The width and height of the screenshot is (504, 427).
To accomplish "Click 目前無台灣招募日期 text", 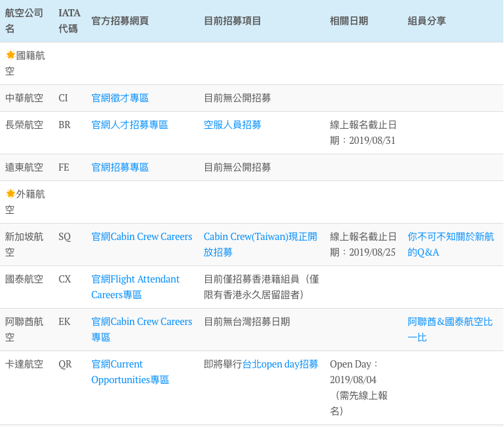I will [x=247, y=322].
